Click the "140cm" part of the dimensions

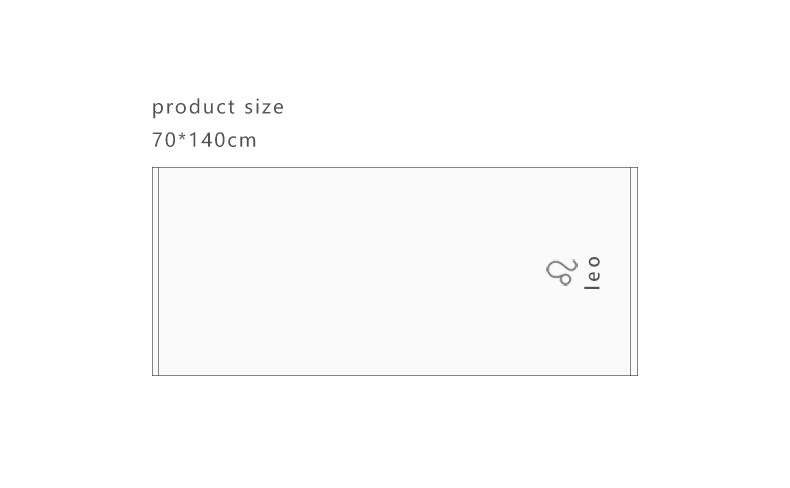(x=223, y=140)
